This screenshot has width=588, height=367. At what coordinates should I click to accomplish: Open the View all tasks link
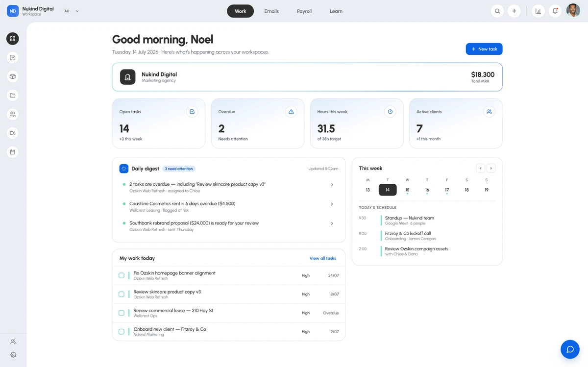(x=323, y=258)
